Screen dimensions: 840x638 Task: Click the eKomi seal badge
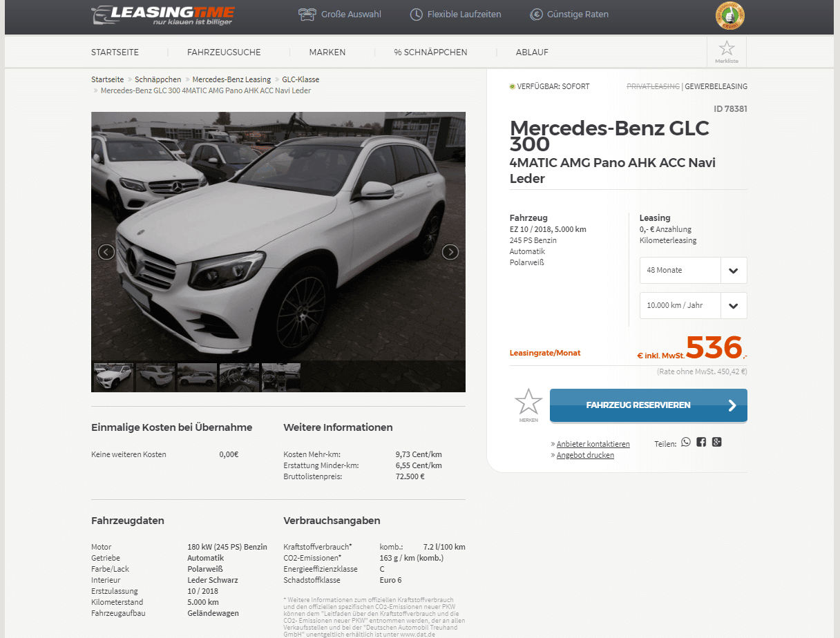[729, 16]
